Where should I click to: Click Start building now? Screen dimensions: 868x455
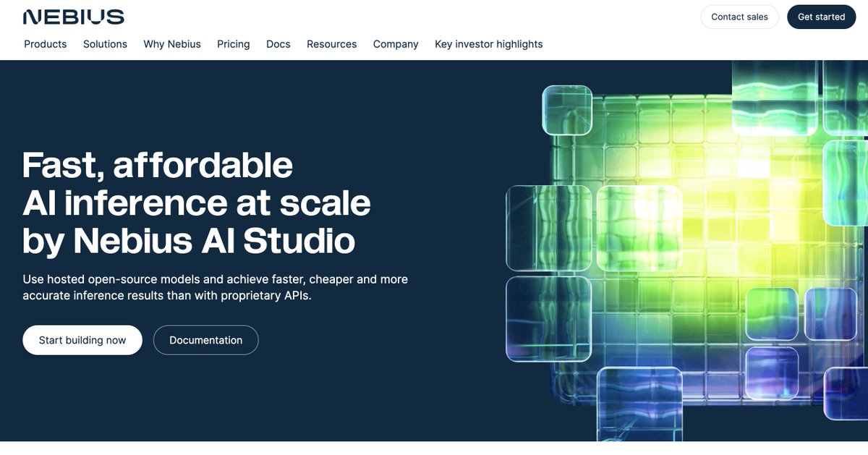(x=82, y=340)
